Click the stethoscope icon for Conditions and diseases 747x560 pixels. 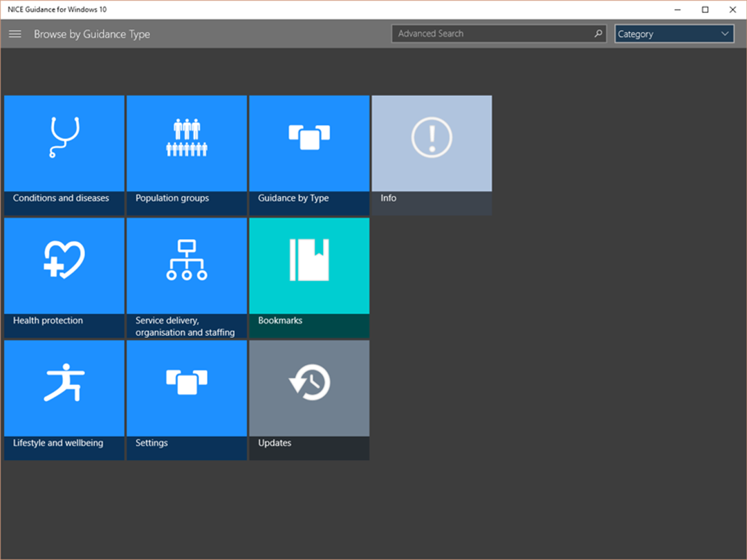coord(64,137)
